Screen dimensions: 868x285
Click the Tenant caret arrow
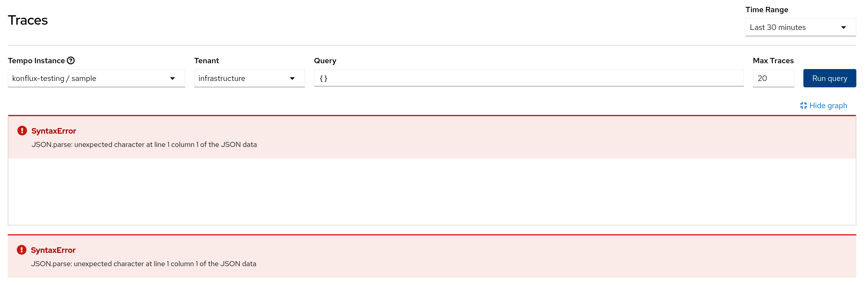(292, 78)
